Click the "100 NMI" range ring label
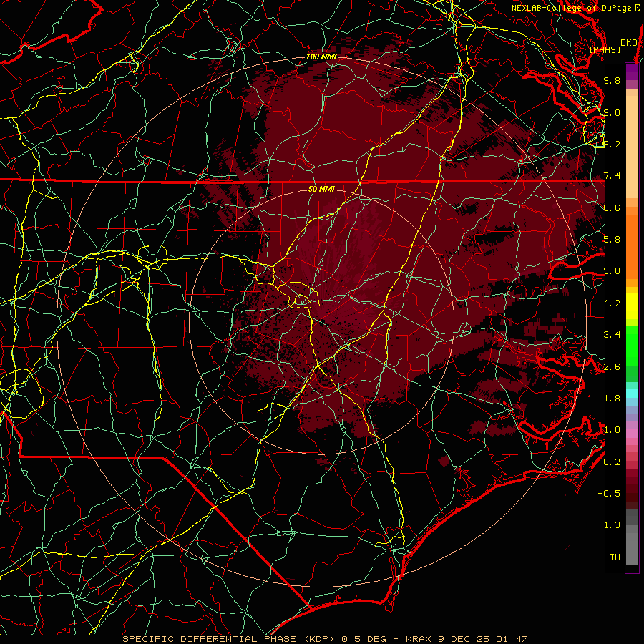 point(321,57)
